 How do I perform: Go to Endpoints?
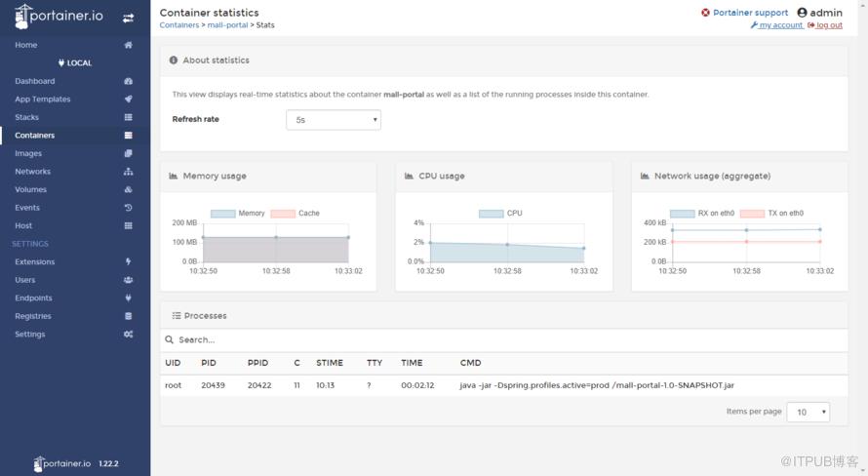33,297
